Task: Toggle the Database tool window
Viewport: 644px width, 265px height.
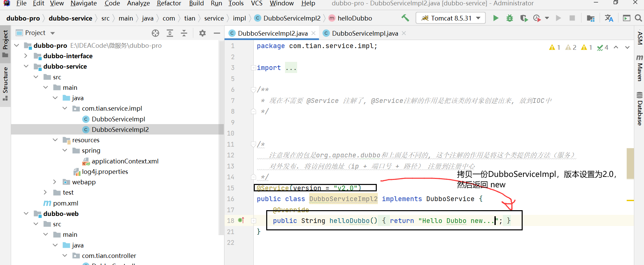Action: click(x=639, y=109)
